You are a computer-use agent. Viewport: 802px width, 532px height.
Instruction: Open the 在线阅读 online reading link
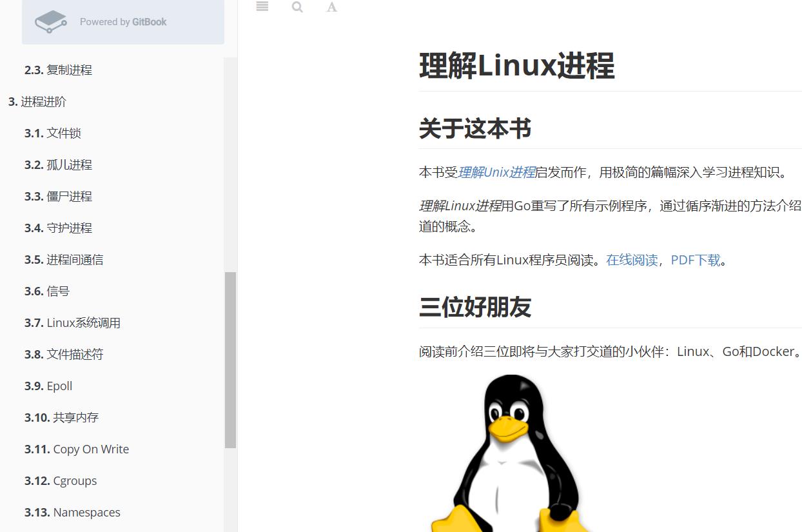[x=632, y=260]
